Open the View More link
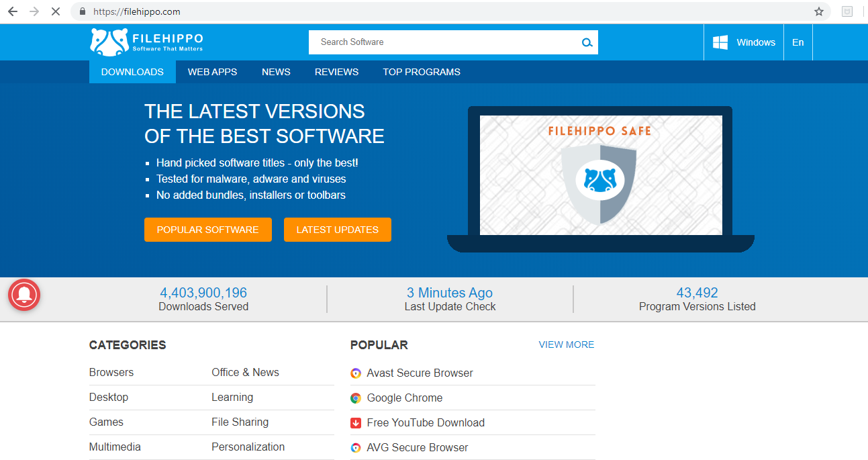 (566, 344)
